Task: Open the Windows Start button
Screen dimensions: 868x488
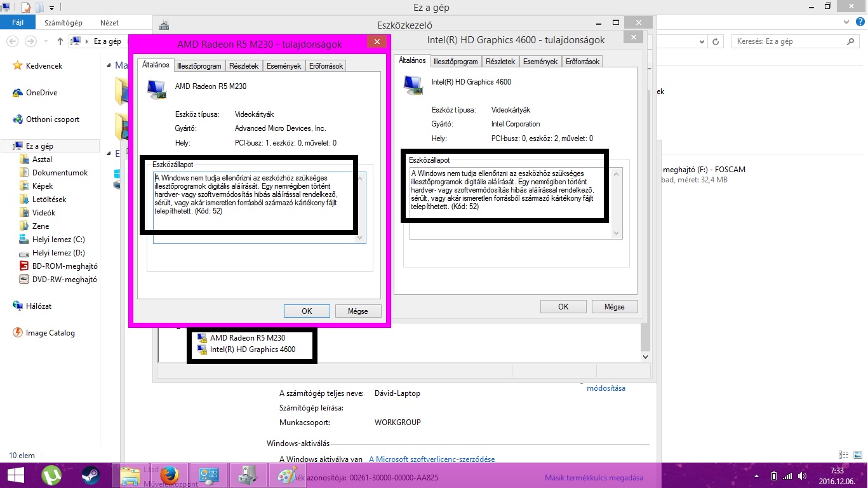Action: [16, 475]
